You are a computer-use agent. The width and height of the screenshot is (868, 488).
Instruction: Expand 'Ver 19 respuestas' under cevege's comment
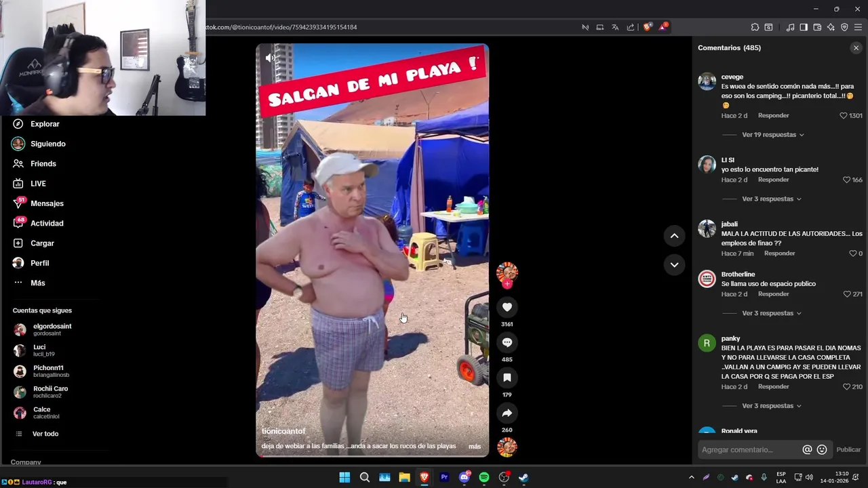[772, 135]
